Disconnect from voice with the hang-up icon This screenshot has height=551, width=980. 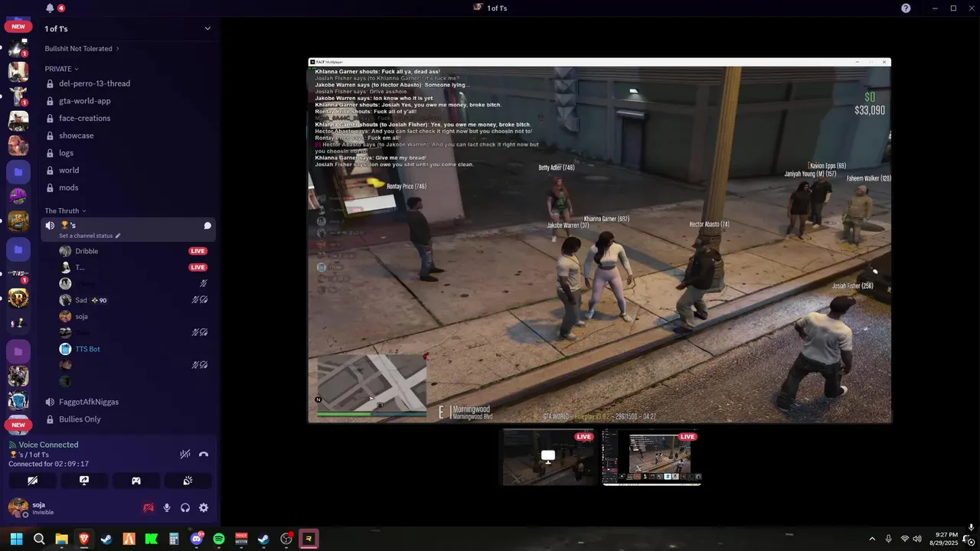click(x=204, y=454)
